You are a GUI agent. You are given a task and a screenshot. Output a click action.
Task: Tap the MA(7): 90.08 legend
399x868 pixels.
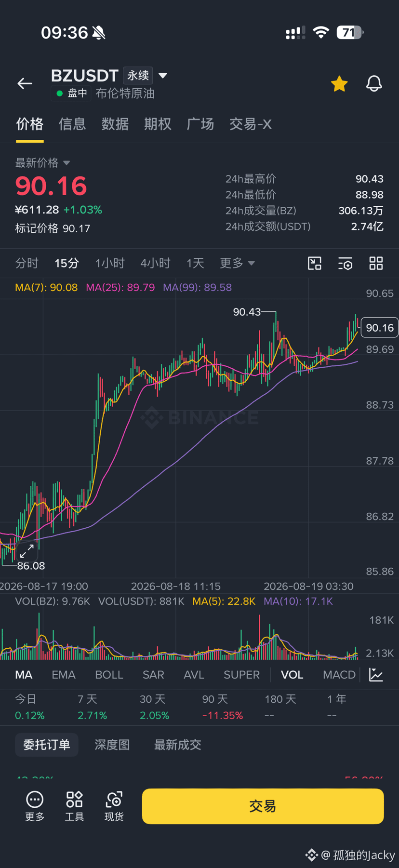[46, 288]
